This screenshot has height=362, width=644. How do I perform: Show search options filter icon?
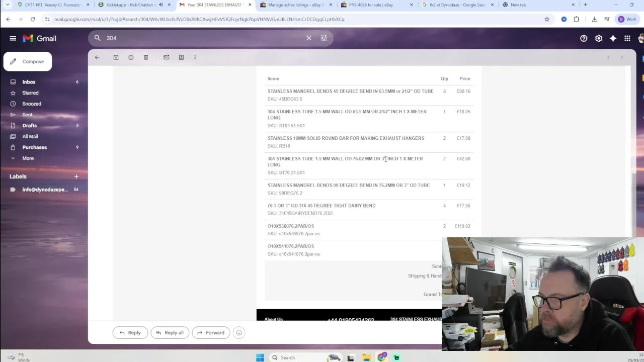[x=324, y=38]
